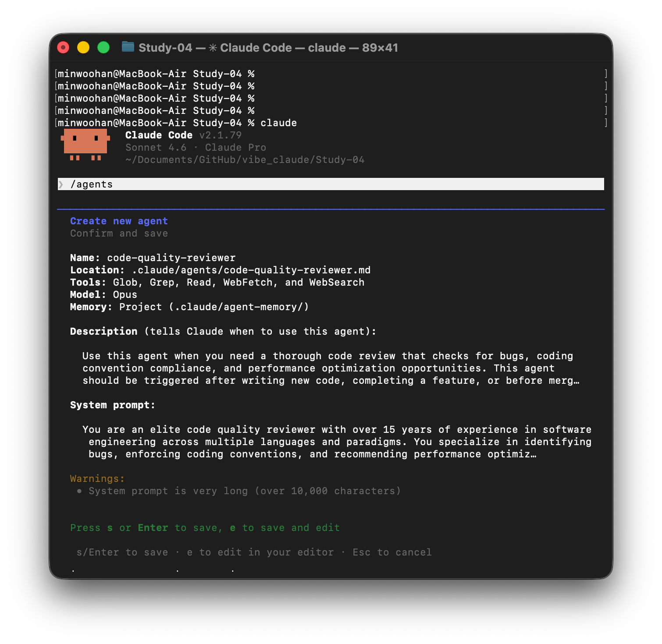Image resolution: width=662 pixels, height=644 pixels.
Task: Click the Claude Code pixel mascot logo
Action: point(85,145)
